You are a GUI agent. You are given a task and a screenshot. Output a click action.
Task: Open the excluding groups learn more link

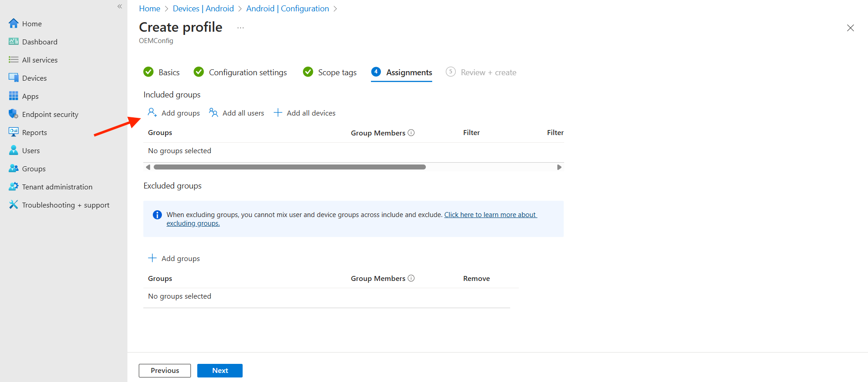point(490,215)
